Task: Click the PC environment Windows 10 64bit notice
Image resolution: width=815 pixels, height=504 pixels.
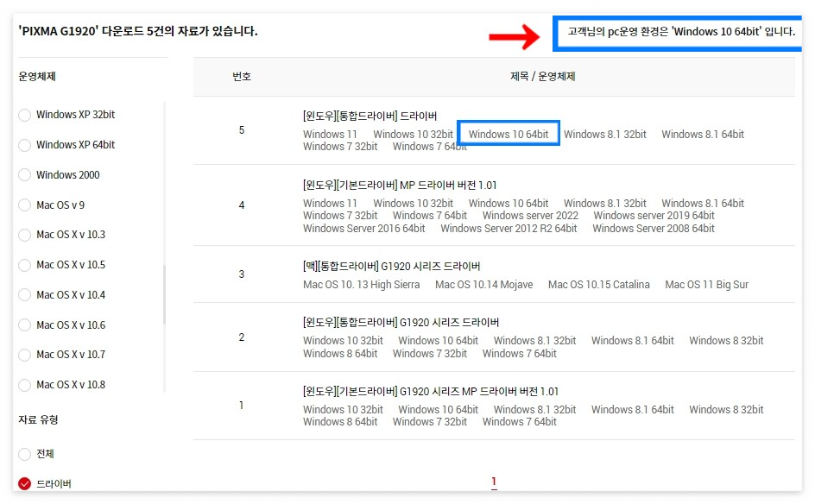Action: (x=681, y=32)
